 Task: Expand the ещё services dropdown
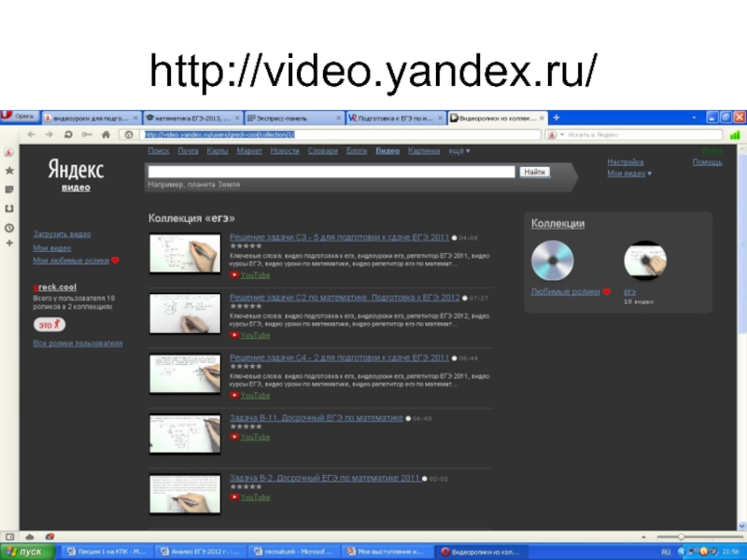point(458,151)
